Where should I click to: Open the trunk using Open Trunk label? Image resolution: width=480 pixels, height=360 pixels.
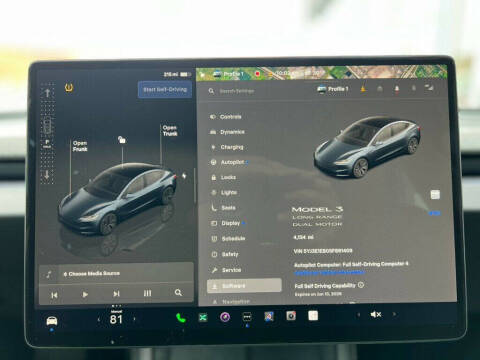[x=170, y=130]
